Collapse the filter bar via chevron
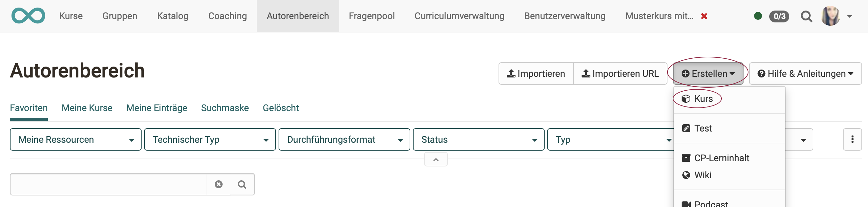This screenshot has height=207, width=868. click(x=436, y=159)
